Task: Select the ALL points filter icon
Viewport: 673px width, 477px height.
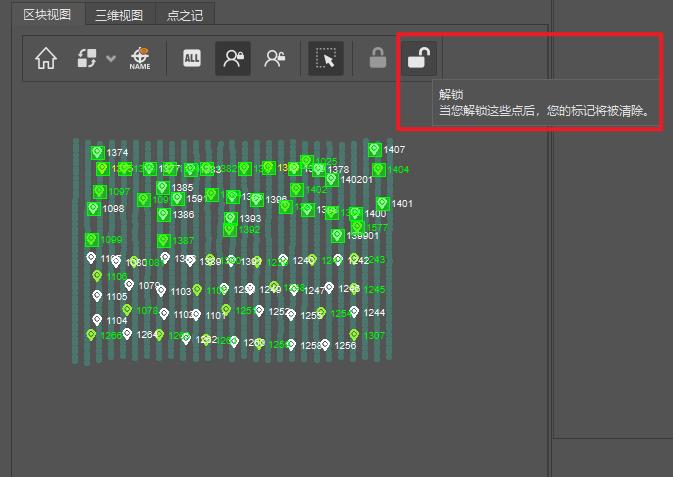Action: [x=192, y=58]
